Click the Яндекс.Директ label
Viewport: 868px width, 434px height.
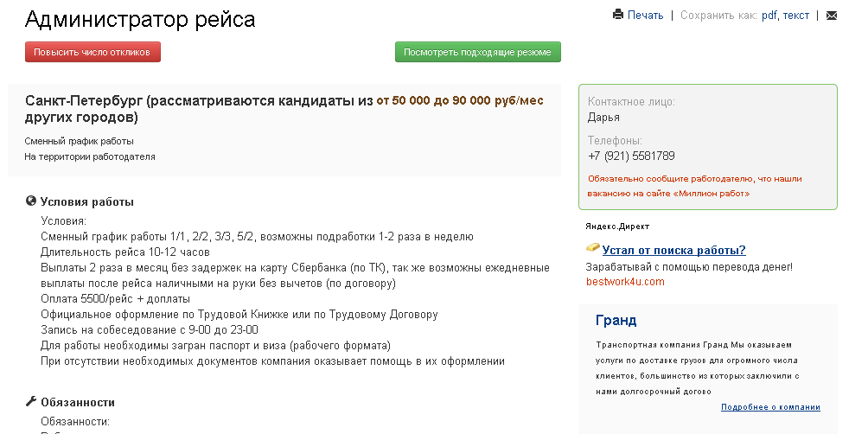pos(617,227)
